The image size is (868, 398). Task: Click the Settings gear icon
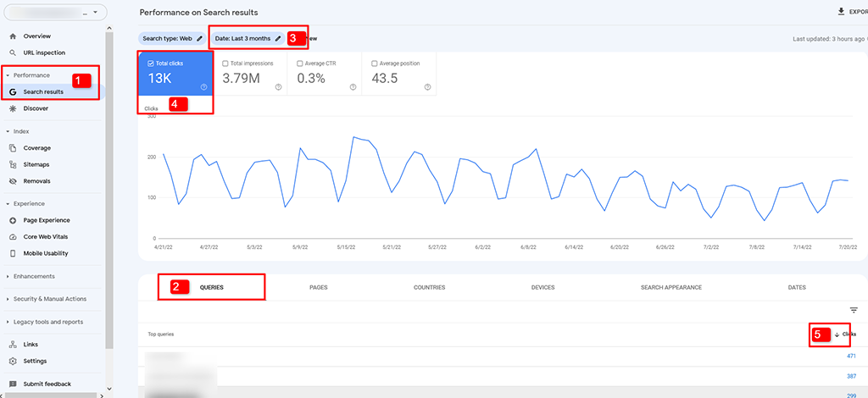(x=13, y=361)
